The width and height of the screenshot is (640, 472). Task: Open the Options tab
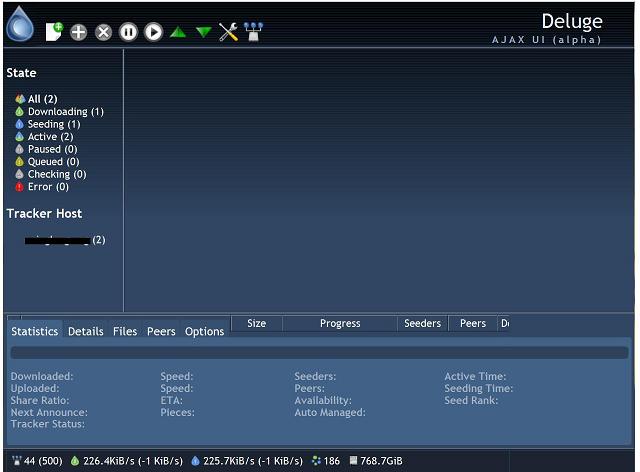pos(204,331)
